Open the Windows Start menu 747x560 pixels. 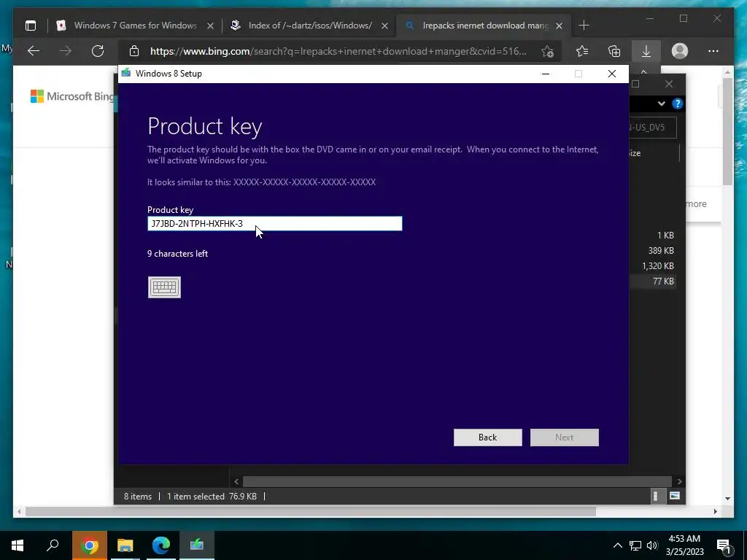(x=18, y=545)
